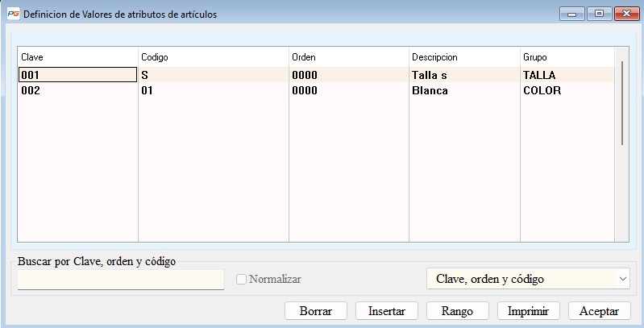Click the PG application icon in title bar

click(x=14, y=14)
